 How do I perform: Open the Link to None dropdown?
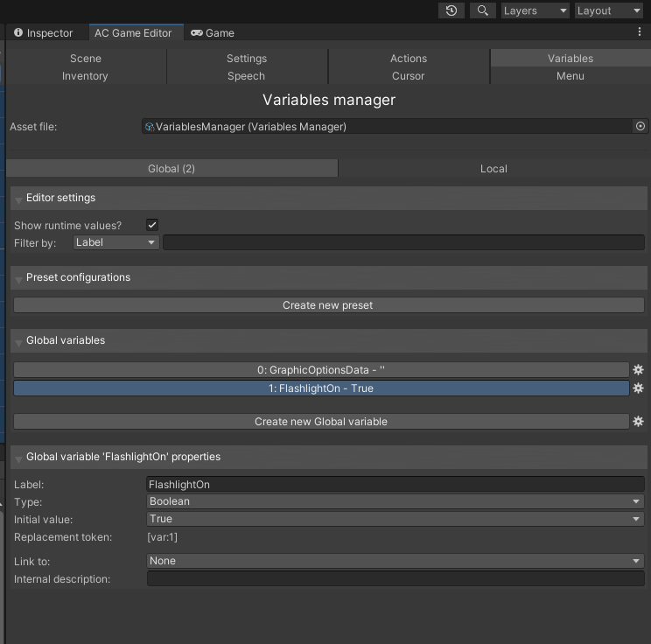click(x=395, y=561)
